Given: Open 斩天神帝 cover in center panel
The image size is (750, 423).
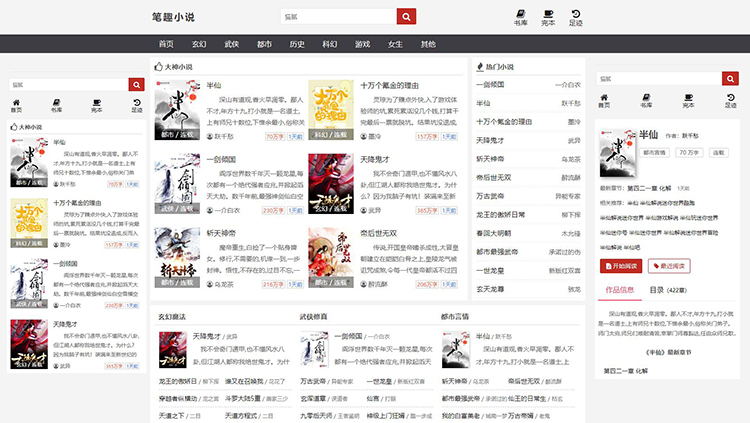Looking at the screenshot, I should [177, 257].
